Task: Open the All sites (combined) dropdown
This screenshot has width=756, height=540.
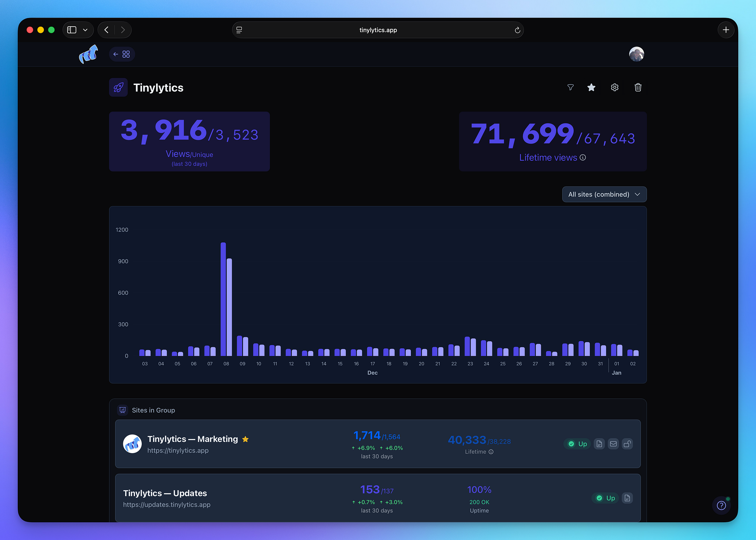Action: pos(604,194)
